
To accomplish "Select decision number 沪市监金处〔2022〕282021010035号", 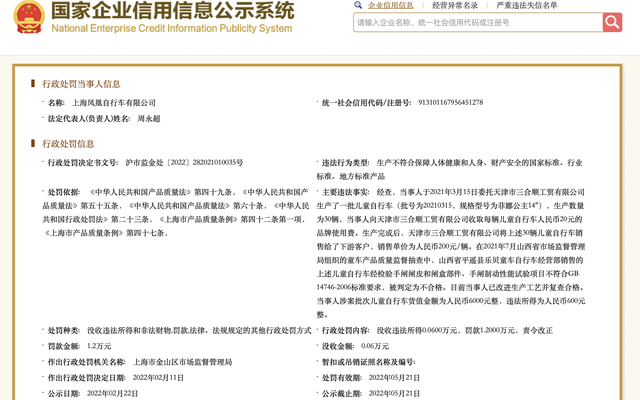I will (184, 162).
